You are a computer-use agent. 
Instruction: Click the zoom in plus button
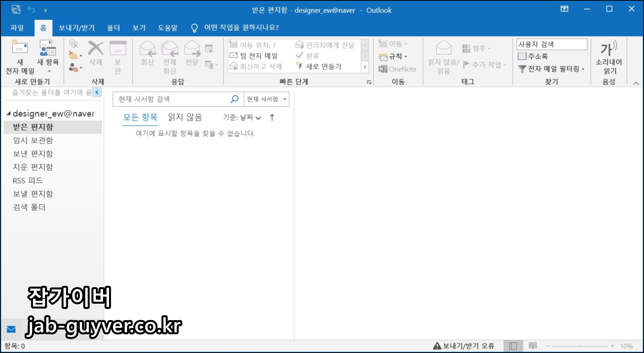pyautogui.click(x=612, y=346)
